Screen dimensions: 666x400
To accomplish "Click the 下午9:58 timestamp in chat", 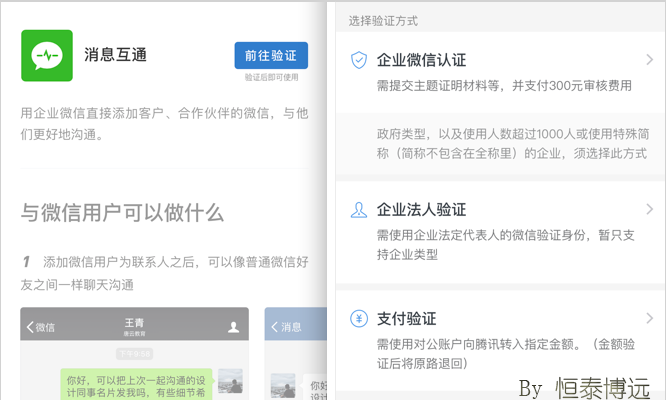I will click(134, 354).
